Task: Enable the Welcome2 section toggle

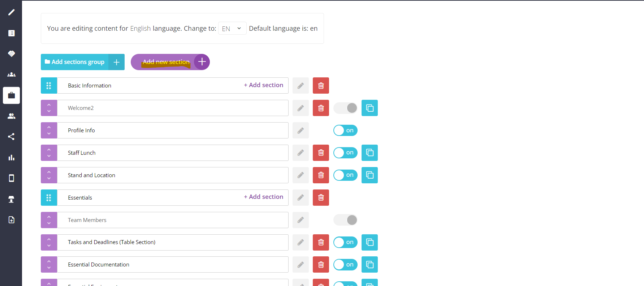Action: click(x=345, y=108)
